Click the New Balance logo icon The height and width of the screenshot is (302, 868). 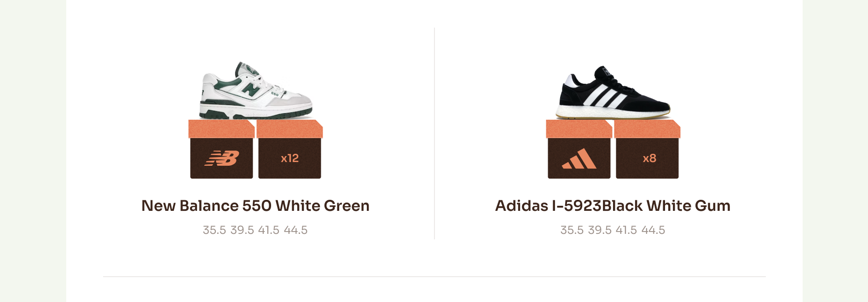click(x=221, y=158)
